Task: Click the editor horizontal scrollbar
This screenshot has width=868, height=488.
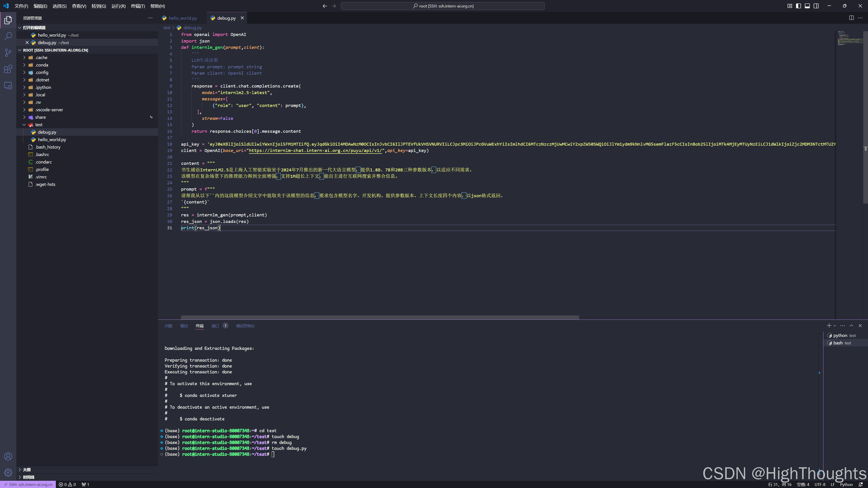Action: pyautogui.click(x=380, y=317)
